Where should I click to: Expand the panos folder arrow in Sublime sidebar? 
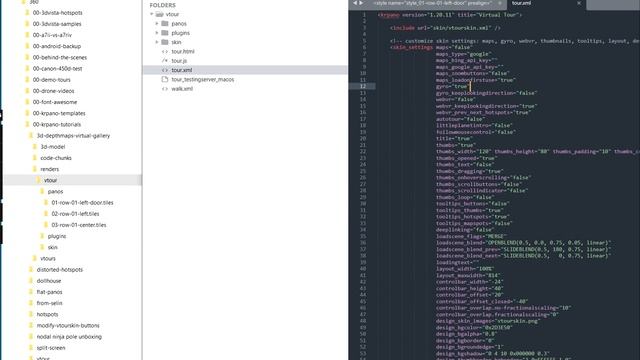157,24
